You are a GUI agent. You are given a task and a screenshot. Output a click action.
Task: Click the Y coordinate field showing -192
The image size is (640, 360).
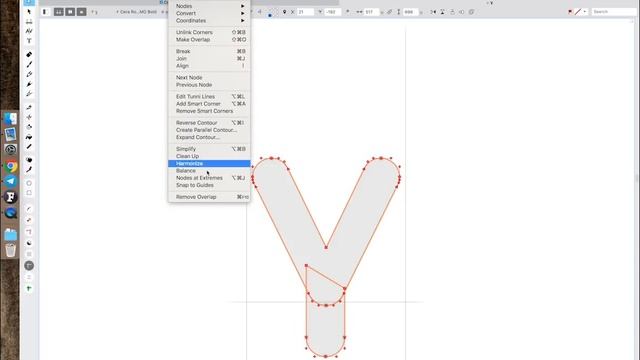pos(333,12)
